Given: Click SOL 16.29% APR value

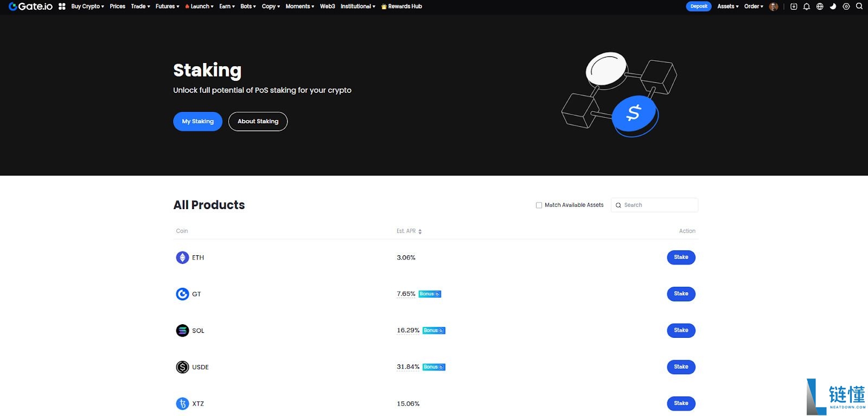Looking at the screenshot, I should click(408, 330).
